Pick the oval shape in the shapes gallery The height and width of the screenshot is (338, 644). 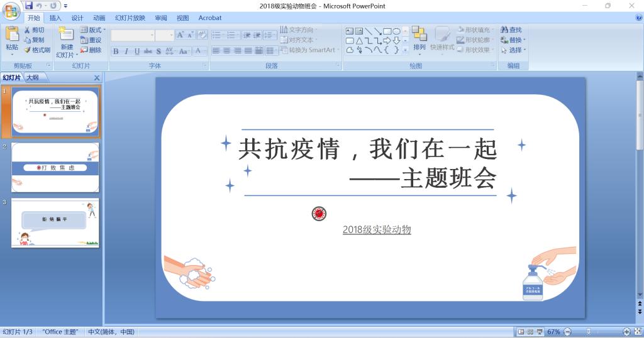[x=396, y=31]
